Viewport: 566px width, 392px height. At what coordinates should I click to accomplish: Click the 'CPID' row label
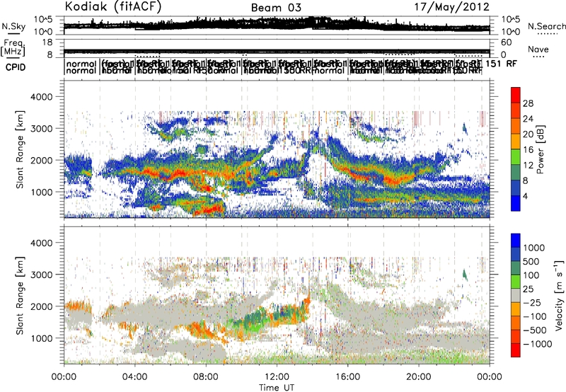tap(16, 67)
